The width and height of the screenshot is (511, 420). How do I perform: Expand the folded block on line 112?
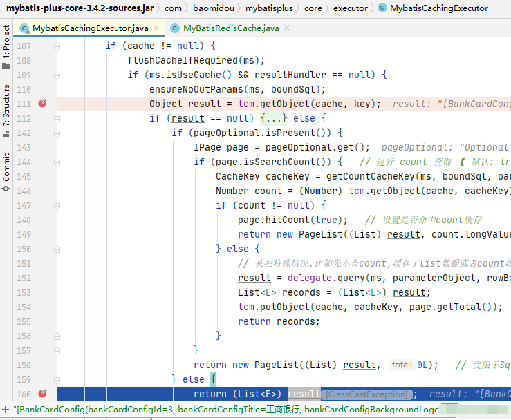(x=57, y=118)
